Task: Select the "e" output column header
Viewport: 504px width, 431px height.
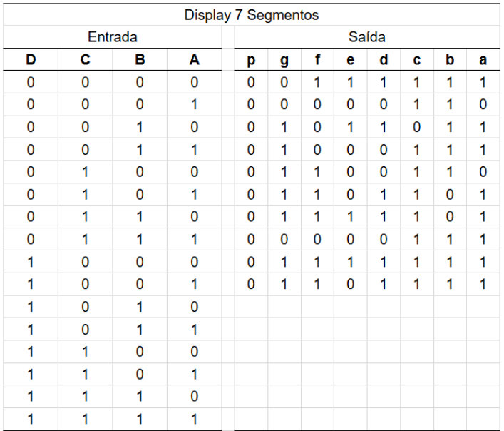Action: click(350, 61)
